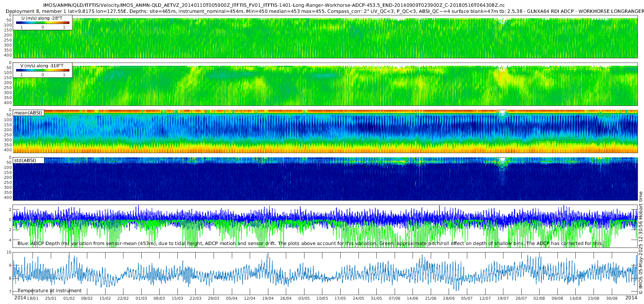Click the 'Temperature at instrument' label
Screen dimensions: 644x304
(49, 290)
